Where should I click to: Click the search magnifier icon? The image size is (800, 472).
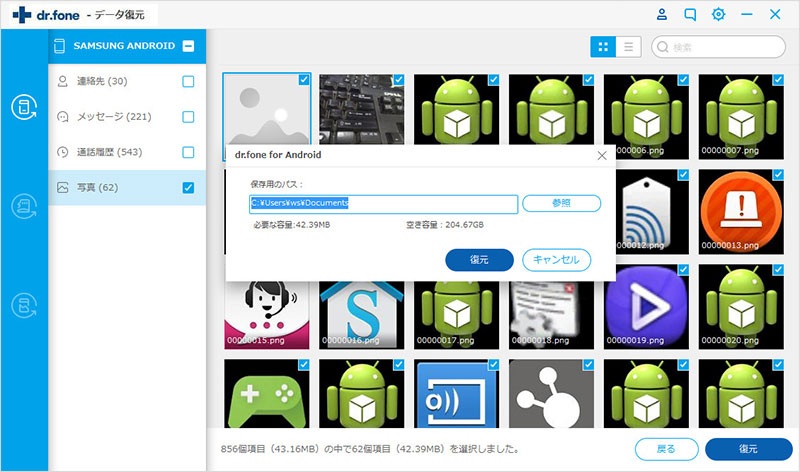[663, 47]
